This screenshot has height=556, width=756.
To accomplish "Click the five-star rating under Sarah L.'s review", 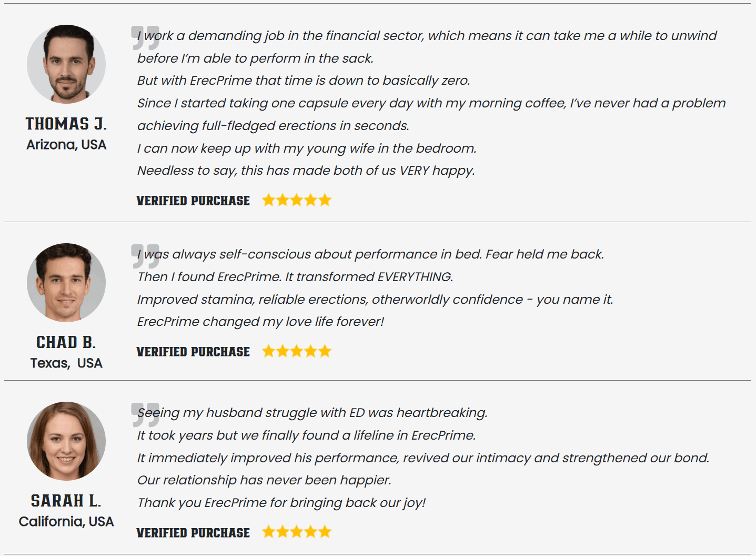I will point(297,532).
